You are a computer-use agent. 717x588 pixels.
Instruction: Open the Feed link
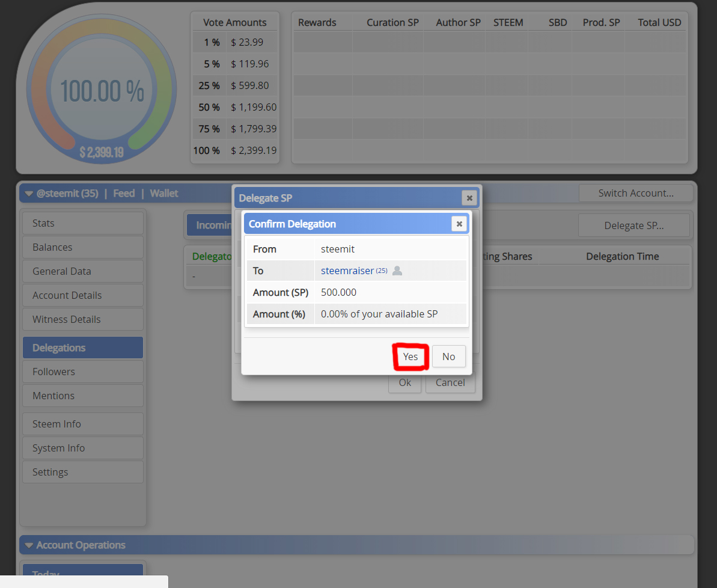(x=124, y=194)
